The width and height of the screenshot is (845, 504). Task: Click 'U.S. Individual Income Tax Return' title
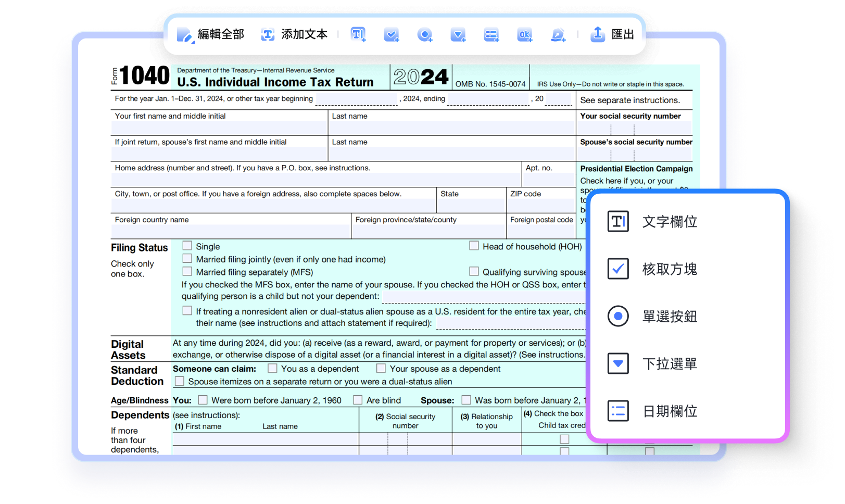[x=275, y=82]
